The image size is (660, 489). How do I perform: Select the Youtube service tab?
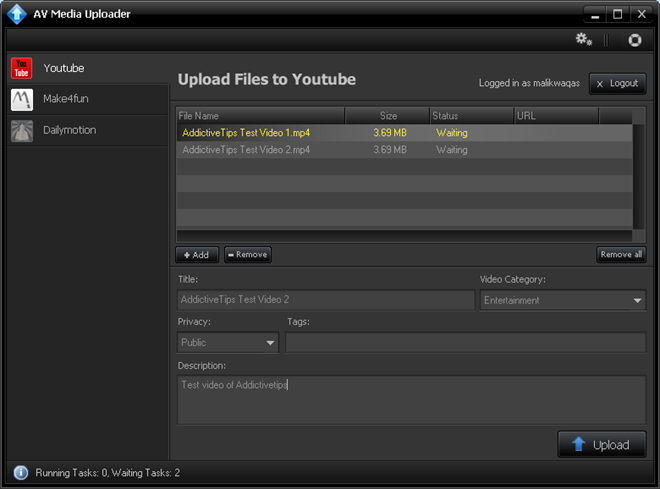88,68
